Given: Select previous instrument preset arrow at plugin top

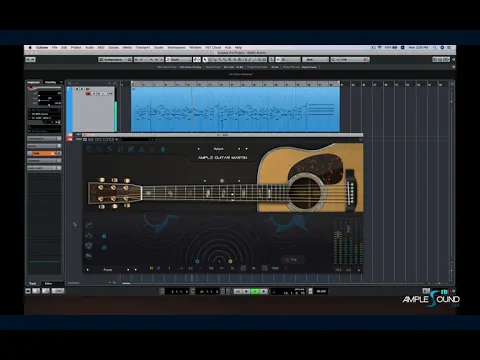Looking at the screenshot, I should 199,149.
